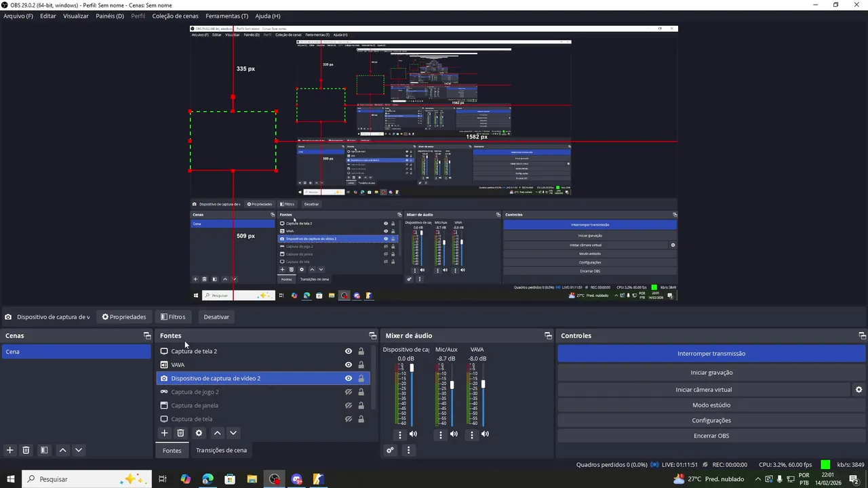Show the Captura de tela source
The width and height of the screenshot is (868, 488).
point(349,419)
